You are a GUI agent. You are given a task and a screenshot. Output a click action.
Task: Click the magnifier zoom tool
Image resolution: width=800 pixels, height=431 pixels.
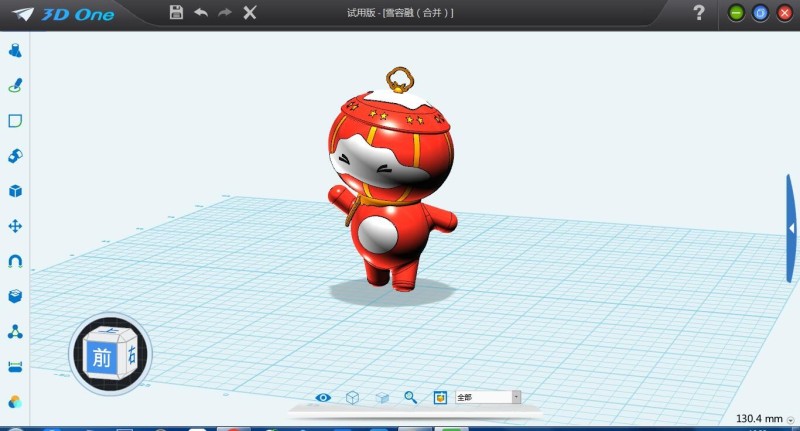click(411, 397)
